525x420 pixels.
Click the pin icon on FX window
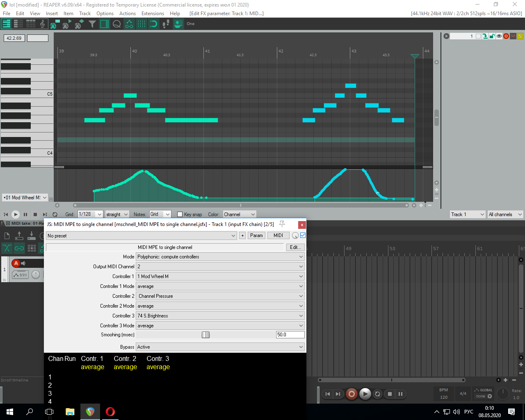click(x=282, y=224)
